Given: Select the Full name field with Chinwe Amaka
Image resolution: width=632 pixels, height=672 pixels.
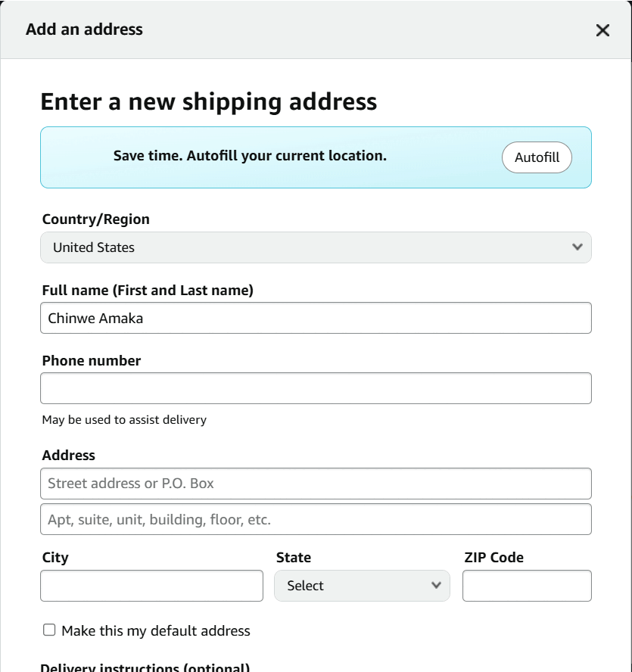Looking at the screenshot, I should 316,318.
